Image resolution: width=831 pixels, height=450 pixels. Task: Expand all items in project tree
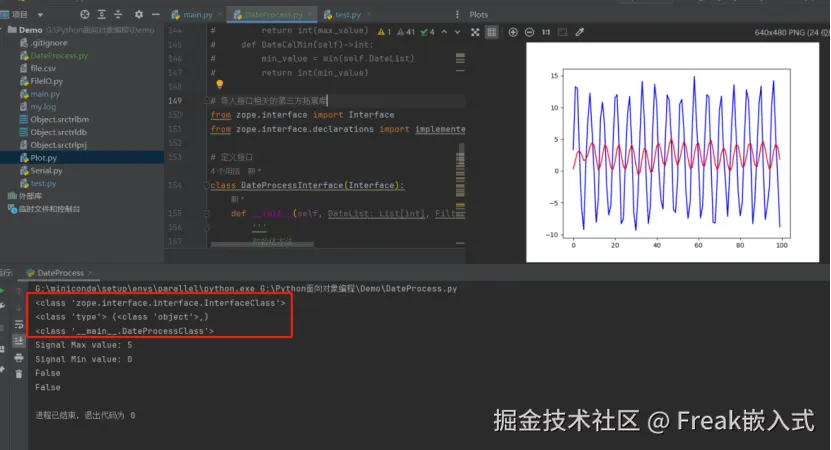102,14
